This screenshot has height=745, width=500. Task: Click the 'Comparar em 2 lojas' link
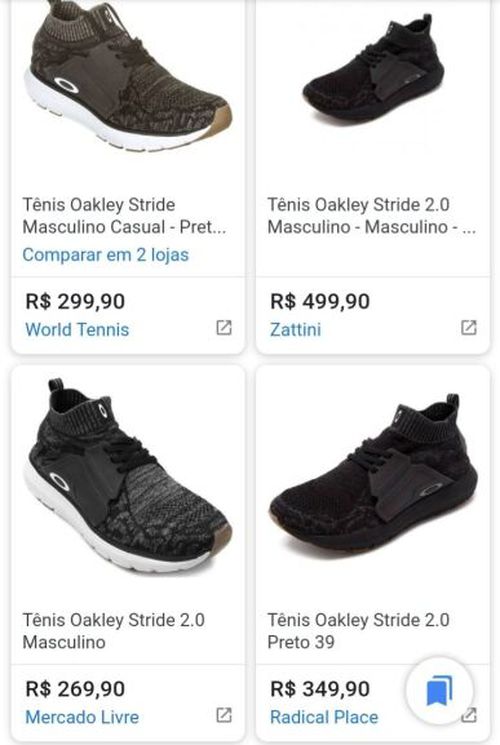click(x=106, y=255)
